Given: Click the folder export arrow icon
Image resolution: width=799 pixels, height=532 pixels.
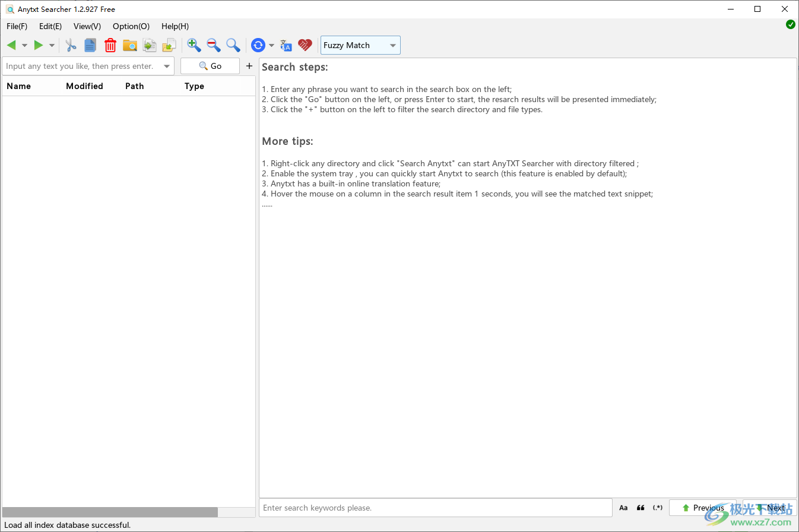Looking at the screenshot, I should (x=169, y=45).
